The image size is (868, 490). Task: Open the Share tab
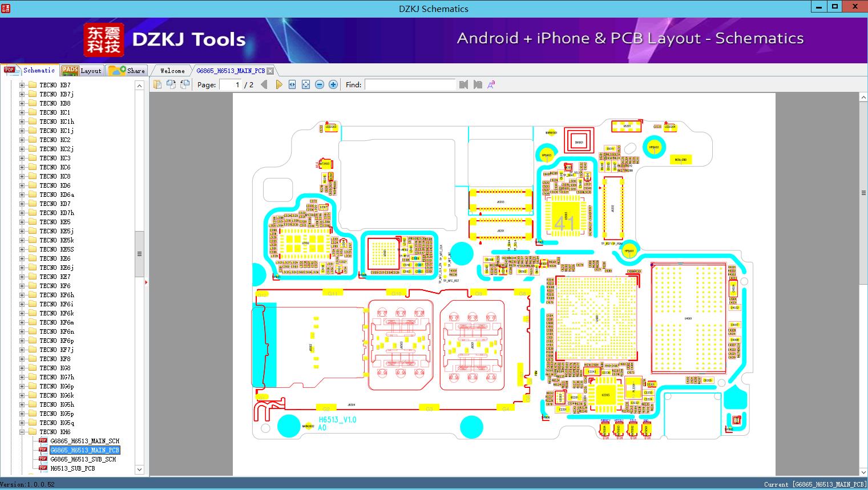point(127,71)
